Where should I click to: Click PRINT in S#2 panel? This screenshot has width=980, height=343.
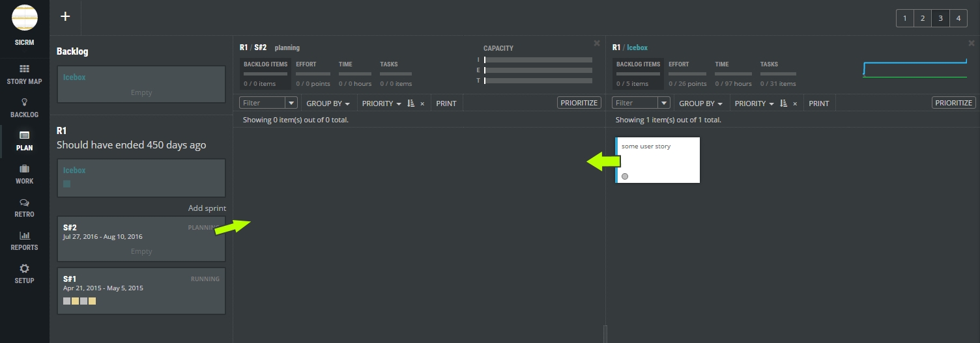pos(446,103)
